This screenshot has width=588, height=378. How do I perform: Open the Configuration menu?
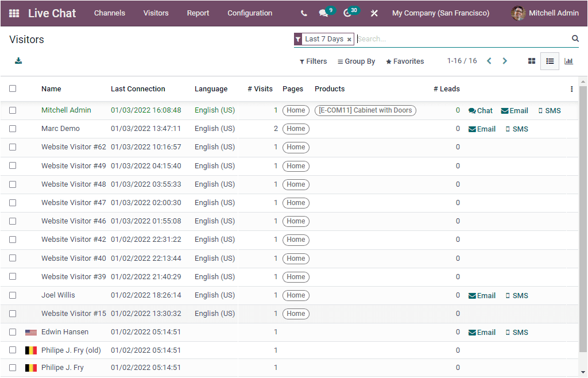coord(250,13)
